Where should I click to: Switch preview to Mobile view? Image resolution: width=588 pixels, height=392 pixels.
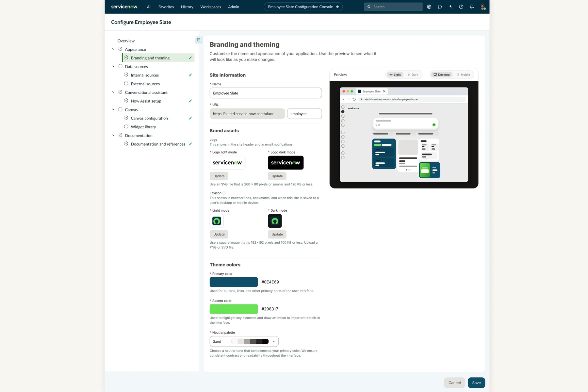(x=463, y=74)
